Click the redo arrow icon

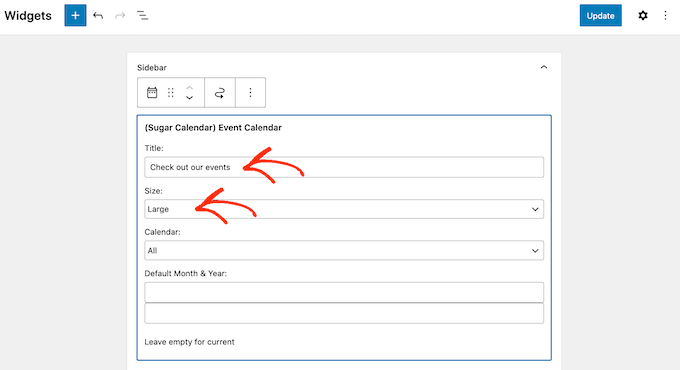point(120,16)
